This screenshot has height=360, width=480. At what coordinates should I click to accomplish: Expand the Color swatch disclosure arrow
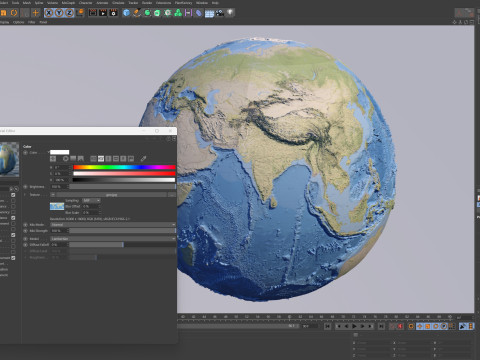click(48, 152)
